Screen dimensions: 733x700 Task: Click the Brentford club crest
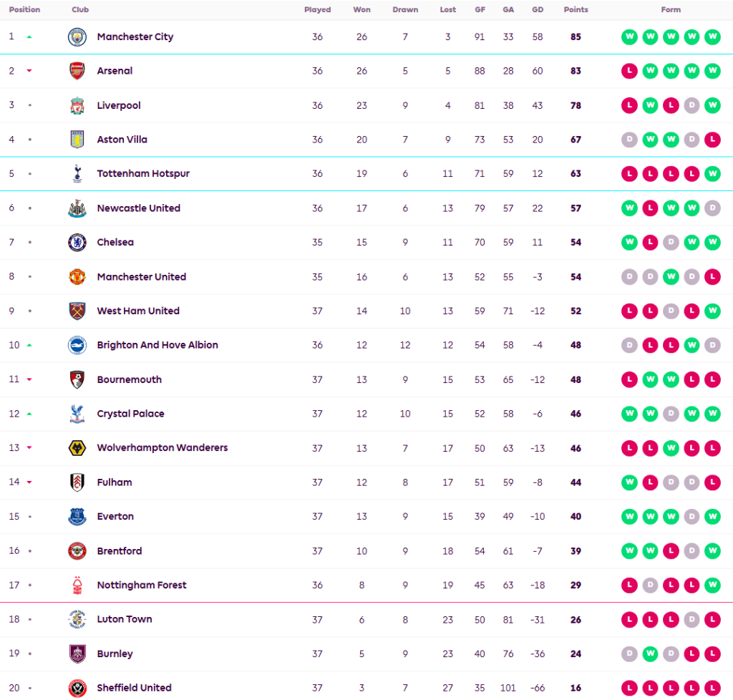point(77,551)
